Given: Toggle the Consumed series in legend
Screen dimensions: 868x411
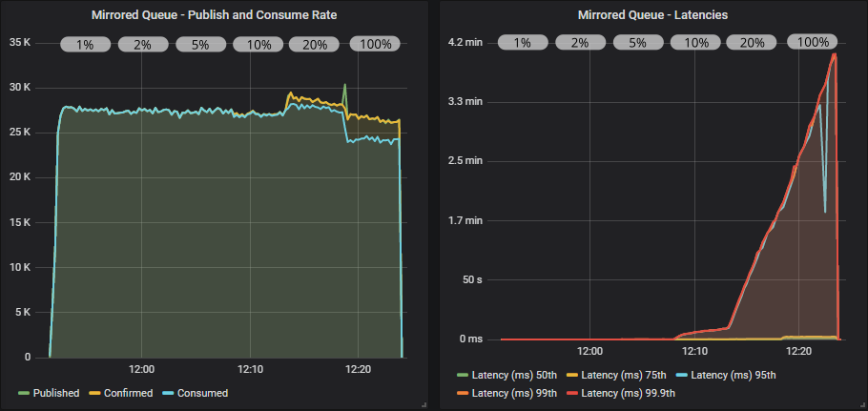Looking at the screenshot, I should point(201,393).
